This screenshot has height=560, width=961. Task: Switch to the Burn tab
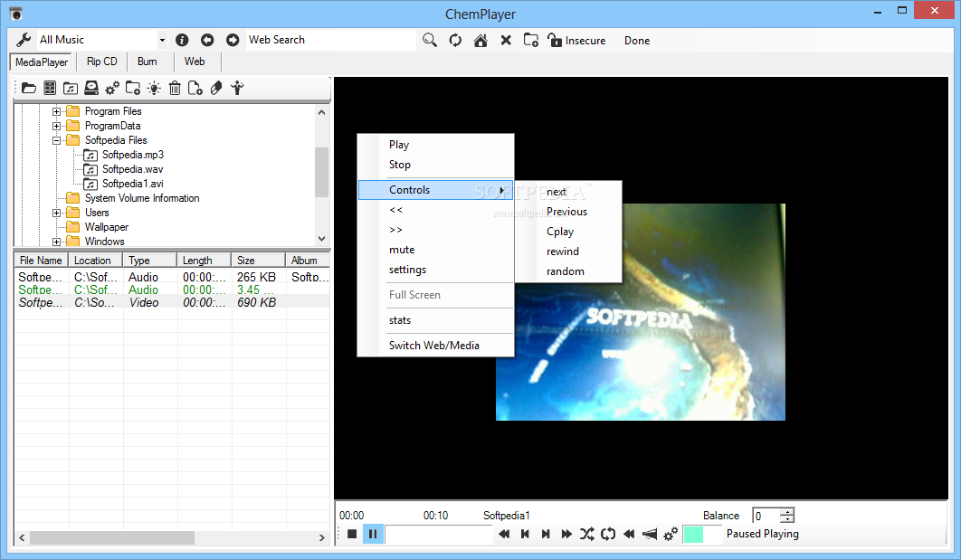(x=147, y=62)
